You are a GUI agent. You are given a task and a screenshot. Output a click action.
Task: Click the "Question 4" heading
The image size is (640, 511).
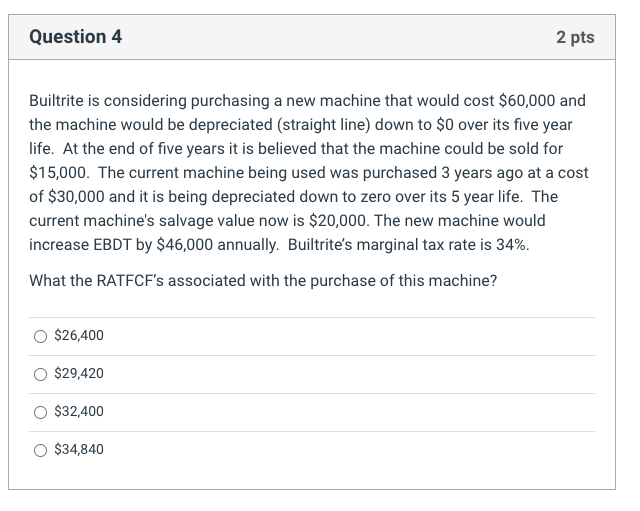76,37
